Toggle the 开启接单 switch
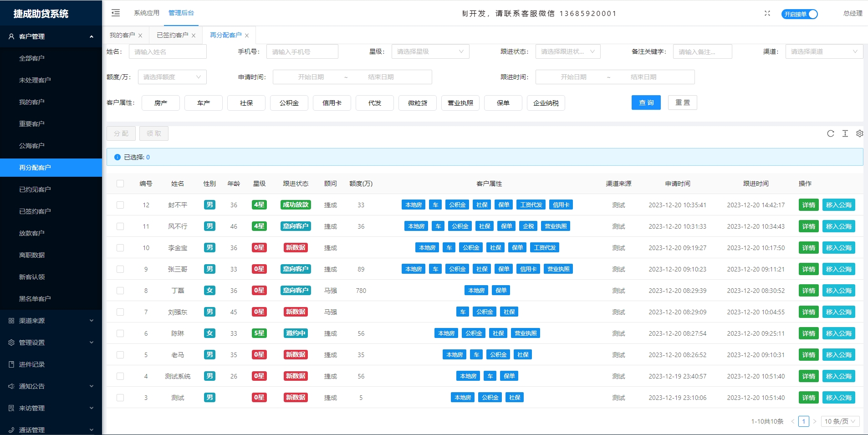 click(800, 14)
